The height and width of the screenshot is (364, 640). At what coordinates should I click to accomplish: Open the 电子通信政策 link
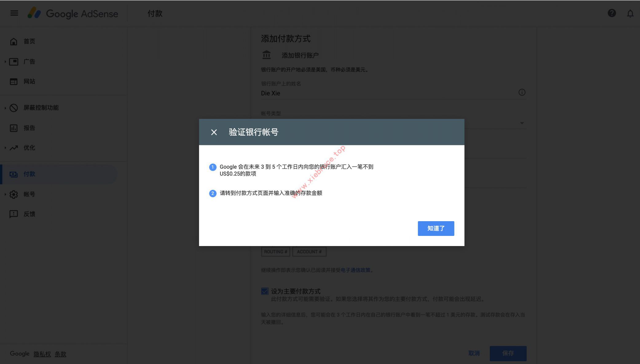(355, 270)
